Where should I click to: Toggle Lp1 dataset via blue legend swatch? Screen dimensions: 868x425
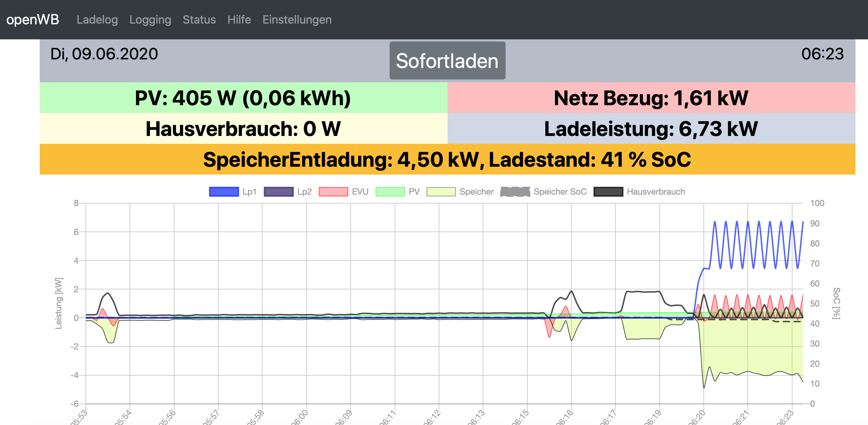pos(224,192)
